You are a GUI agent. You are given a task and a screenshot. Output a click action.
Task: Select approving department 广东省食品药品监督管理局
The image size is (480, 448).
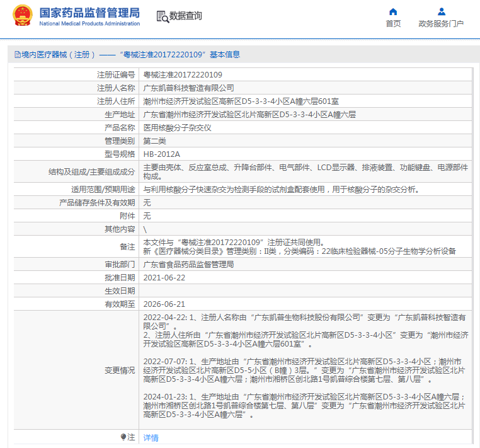coord(188,264)
